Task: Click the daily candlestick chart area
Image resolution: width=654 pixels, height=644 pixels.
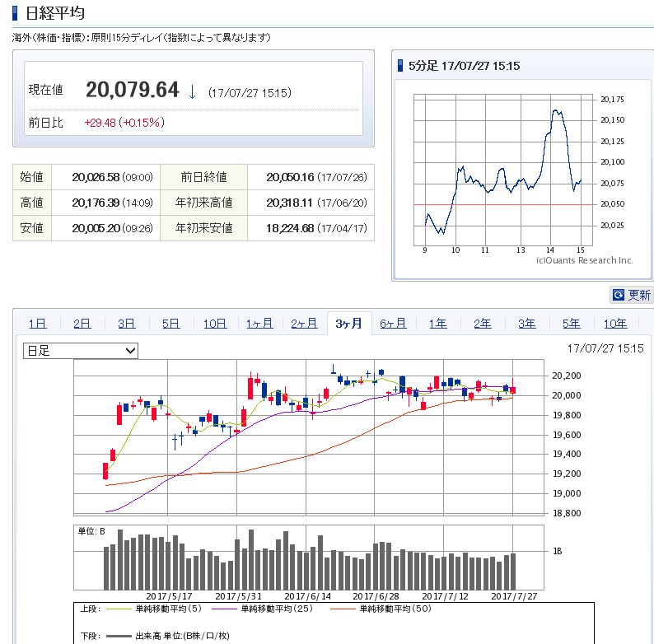Action: pos(309,436)
